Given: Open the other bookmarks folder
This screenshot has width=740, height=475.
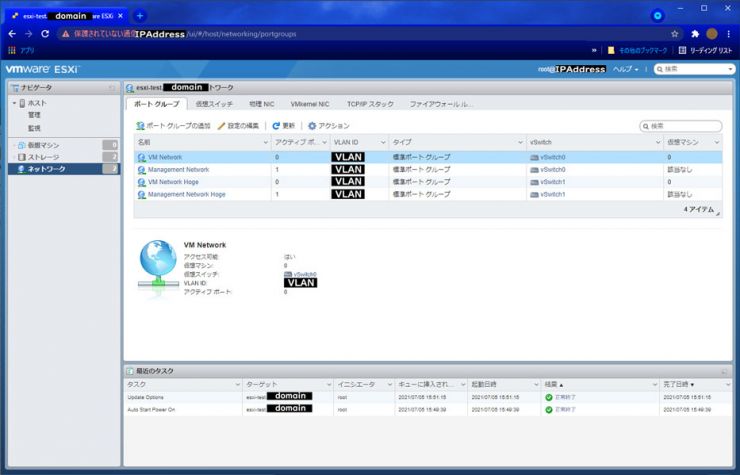Looking at the screenshot, I should [638, 50].
